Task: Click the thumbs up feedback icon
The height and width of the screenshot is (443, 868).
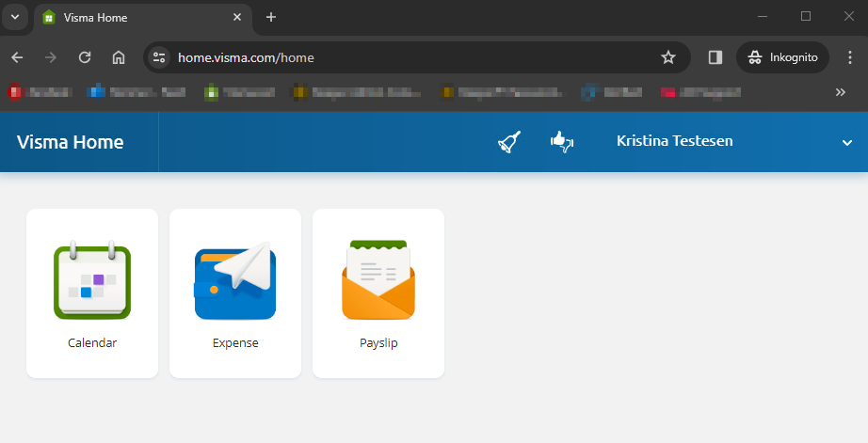Action: coord(562,142)
